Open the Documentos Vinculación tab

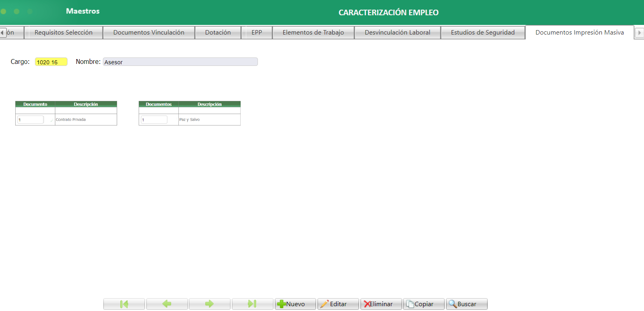click(x=149, y=33)
